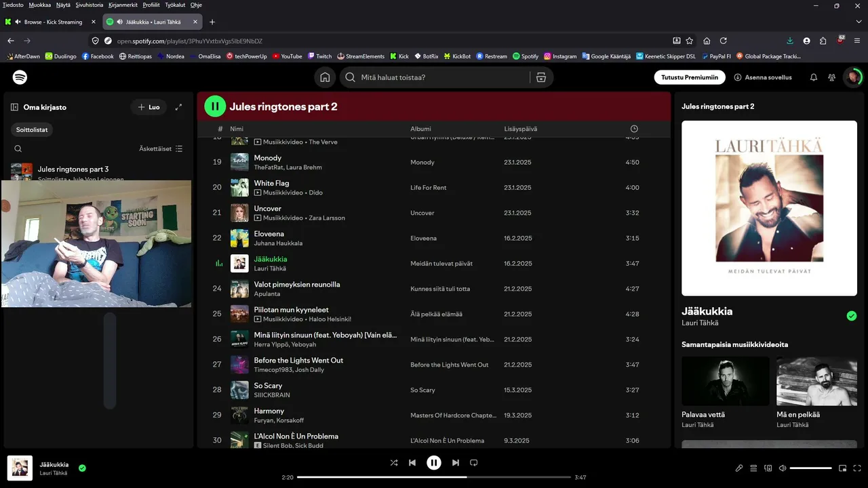This screenshot has width=868, height=488.
Task: Mute the volume speaker icon
Action: click(782, 468)
